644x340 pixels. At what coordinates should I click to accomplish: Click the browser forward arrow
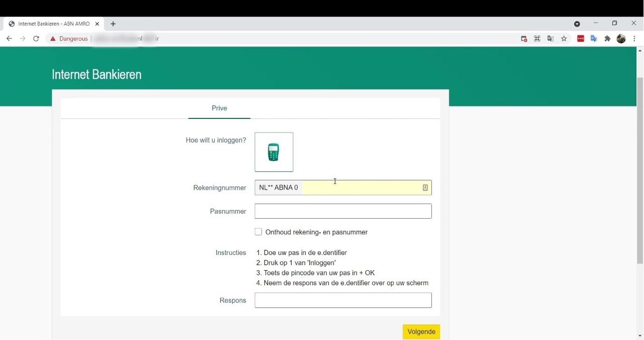(22, 39)
